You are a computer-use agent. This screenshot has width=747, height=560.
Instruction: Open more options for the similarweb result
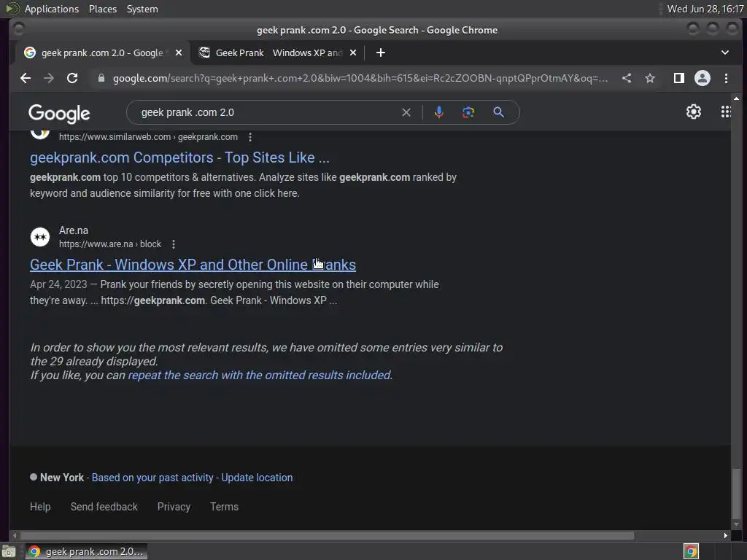tap(250, 137)
